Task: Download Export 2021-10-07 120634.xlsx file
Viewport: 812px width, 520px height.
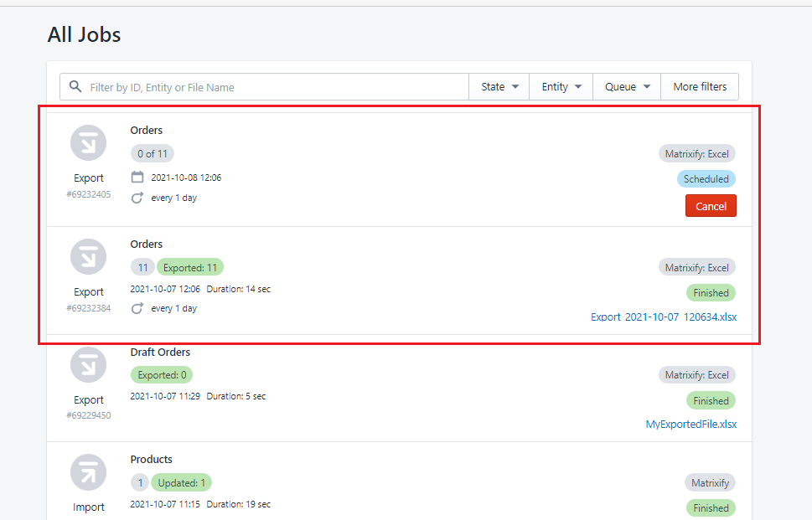Action: pos(664,317)
